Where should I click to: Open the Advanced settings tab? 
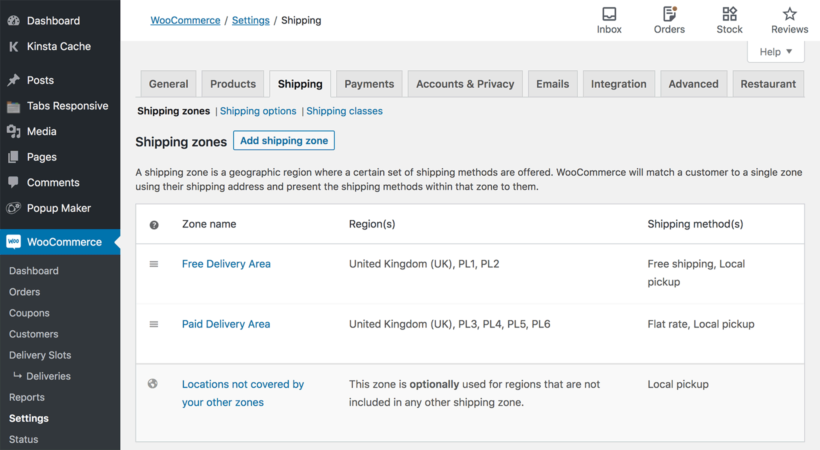(x=693, y=84)
